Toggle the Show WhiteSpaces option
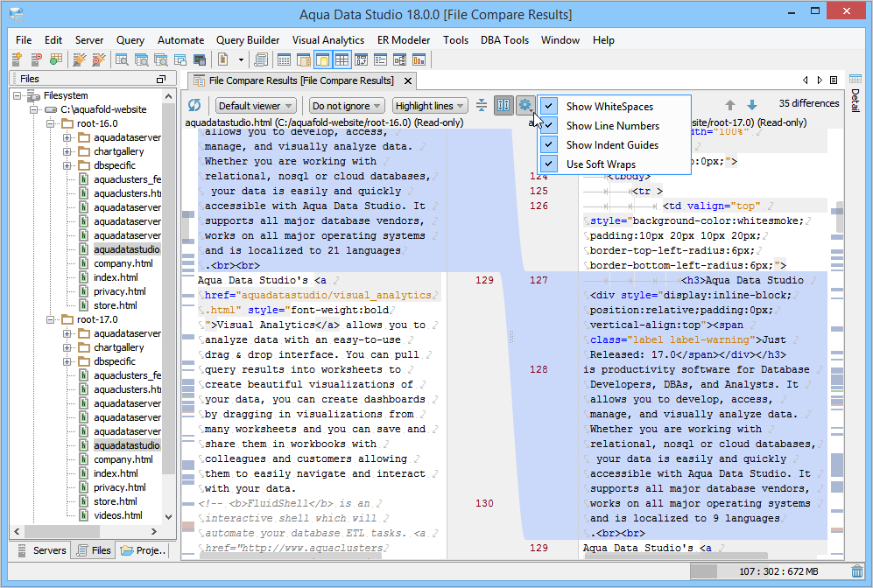Viewport: 873px width, 588px height. pyautogui.click(x=614, y=106)
